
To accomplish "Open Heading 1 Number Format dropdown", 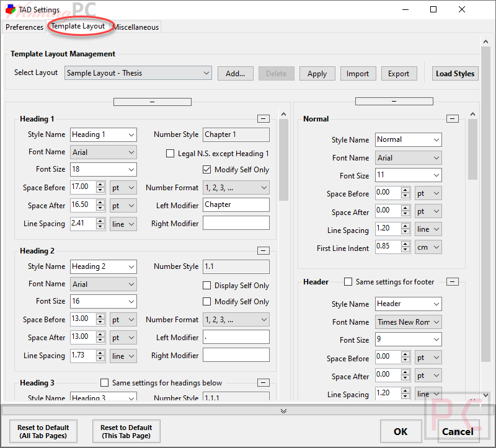I will pyautogui.click(x=236, y=188).
